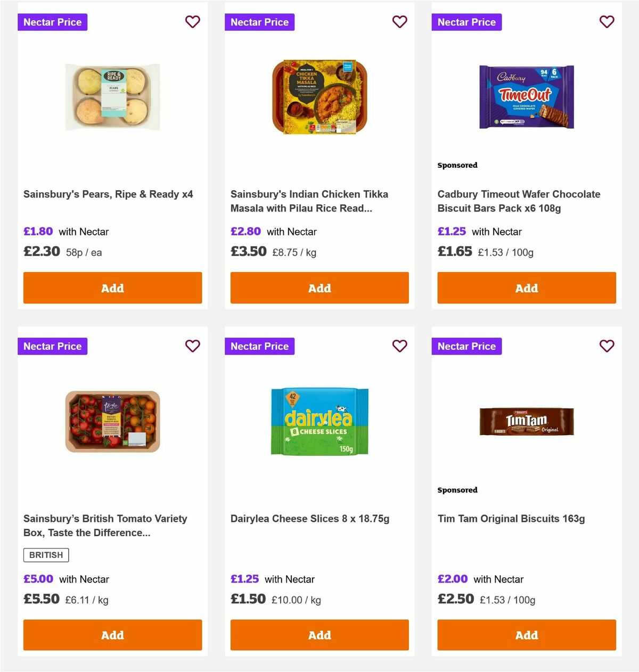Click the BRITISH tag on the tomato box

(46, 555)
